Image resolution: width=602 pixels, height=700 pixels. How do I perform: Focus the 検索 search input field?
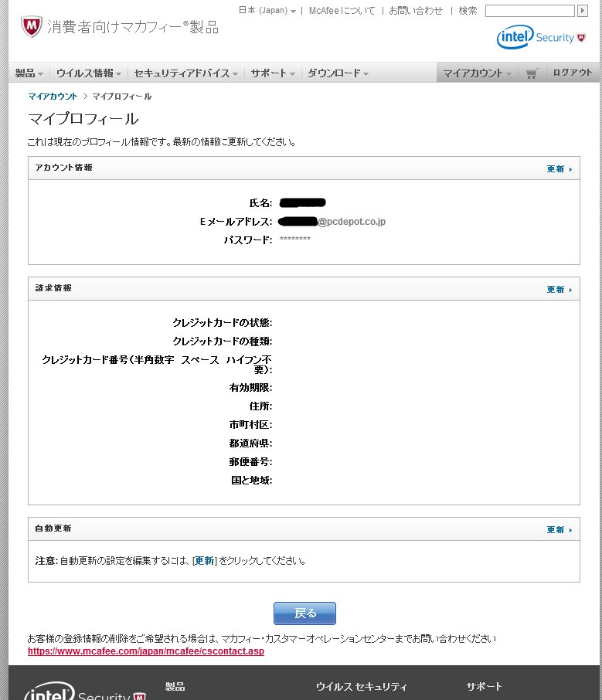[x=529, y=11]
